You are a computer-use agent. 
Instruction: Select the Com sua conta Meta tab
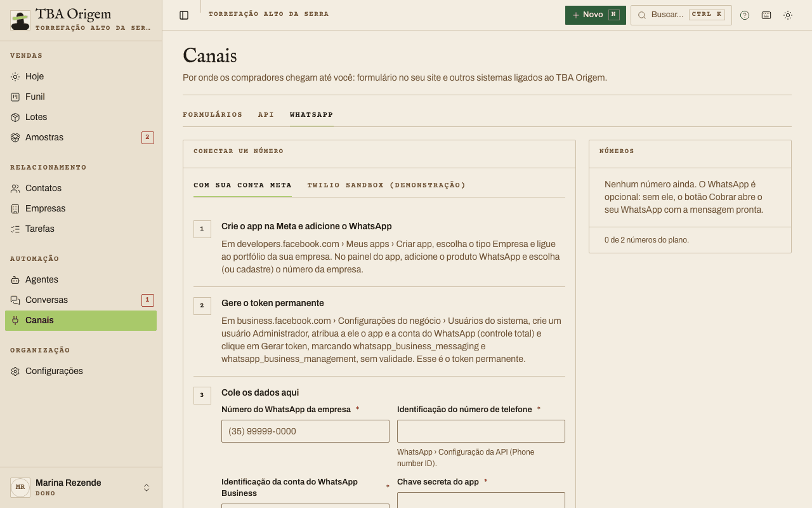tap(242, 185)
